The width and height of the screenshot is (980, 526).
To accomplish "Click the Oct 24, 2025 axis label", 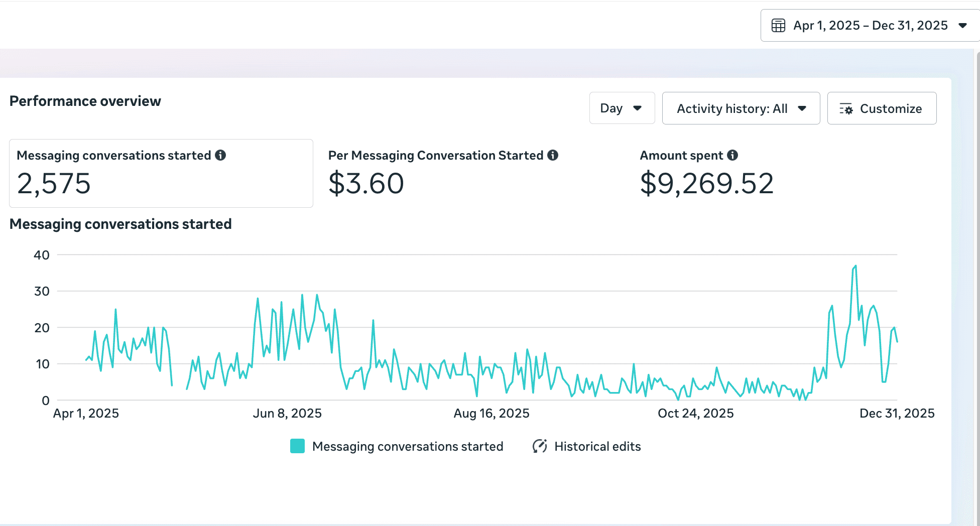I will 696,413.
